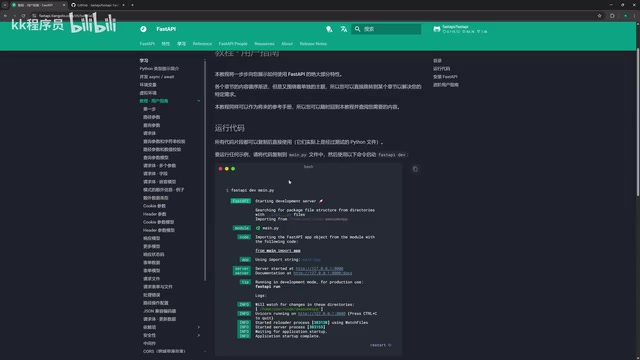Viewport: 640px width, 360px height.
Task: Click inside the site search field
Action: tap(386, 29)
